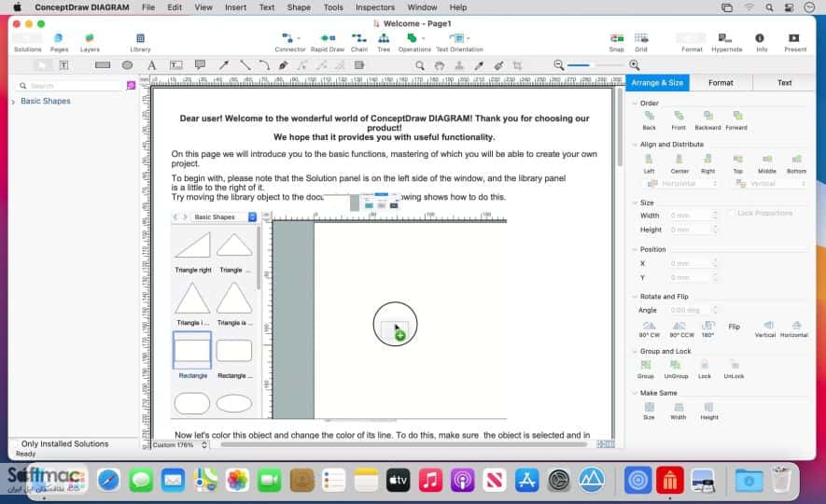Open the Custom 176% zoom dropdown
826x504 pixels.
180,445
